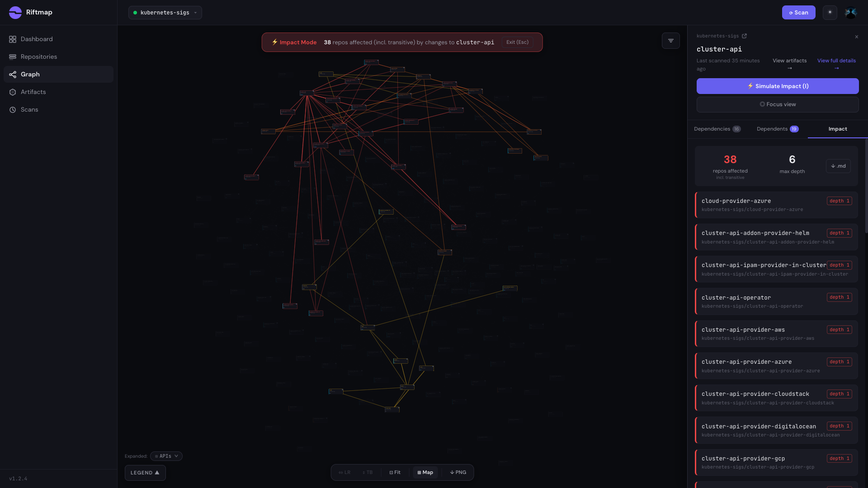The image size is (868, 488).
Task: Click the Riftmap logo icon
Action: 15,12
